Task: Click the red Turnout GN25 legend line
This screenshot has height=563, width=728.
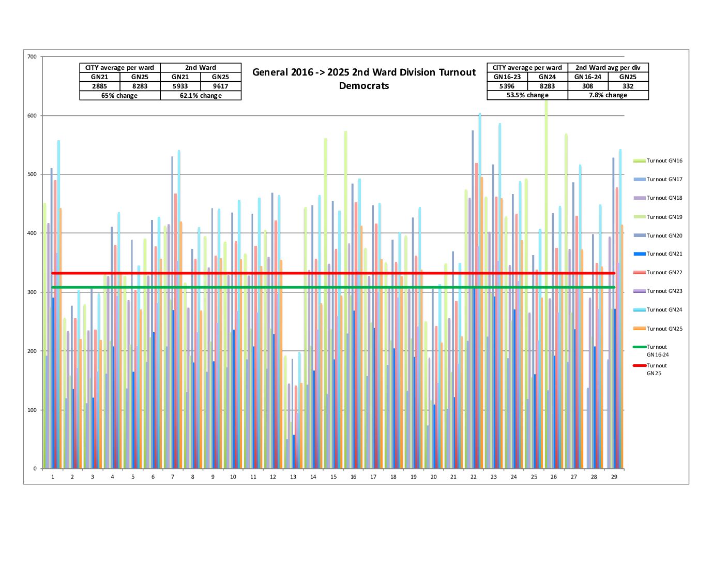Action: pos(639,366)
